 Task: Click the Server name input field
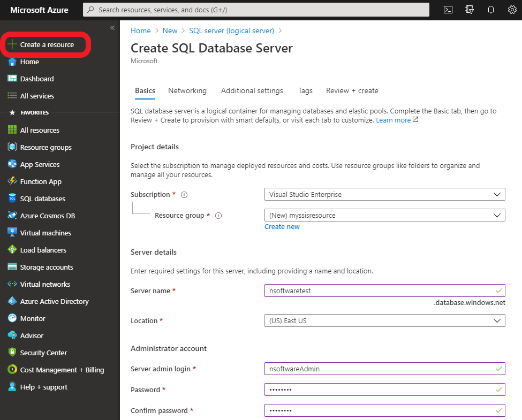(x=385, y=291)
